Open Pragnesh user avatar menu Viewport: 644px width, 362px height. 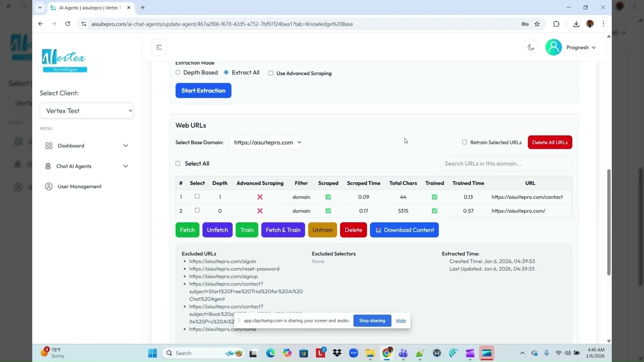[553, 47]
